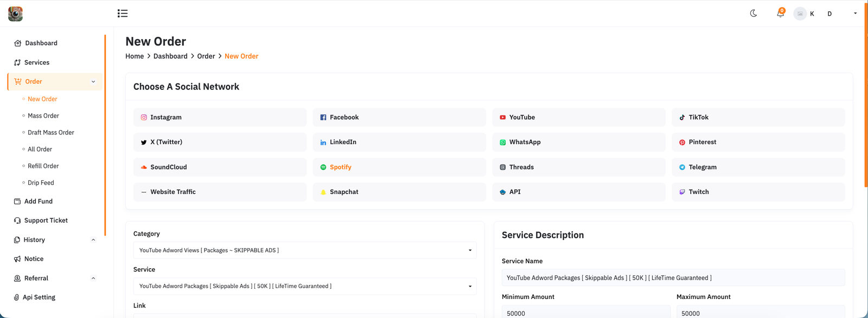
Task: Click the Dashboard breadcrumb link
Action: coord(170,56)
